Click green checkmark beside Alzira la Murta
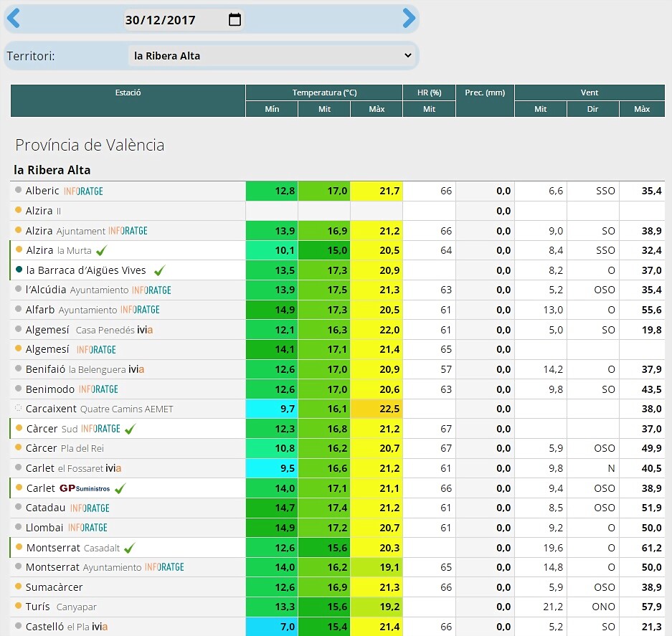Image resolution: width=672 pixels, height=636 pixels. coord(102,250)
